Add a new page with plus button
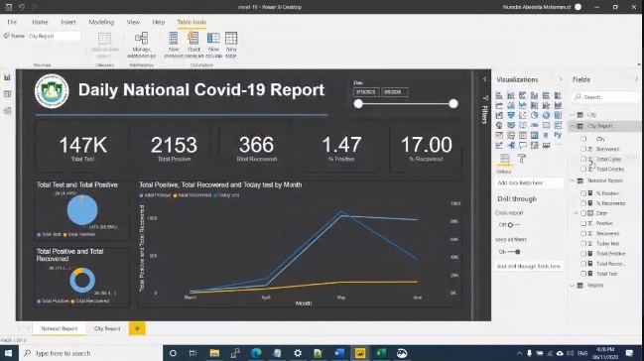This screenshot has width=644, height=361. [137, 328]
